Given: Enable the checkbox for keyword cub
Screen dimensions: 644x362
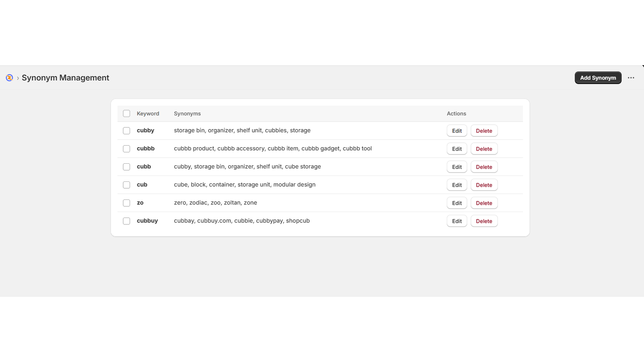Looking at the screenshot, I should coord(126,185).
